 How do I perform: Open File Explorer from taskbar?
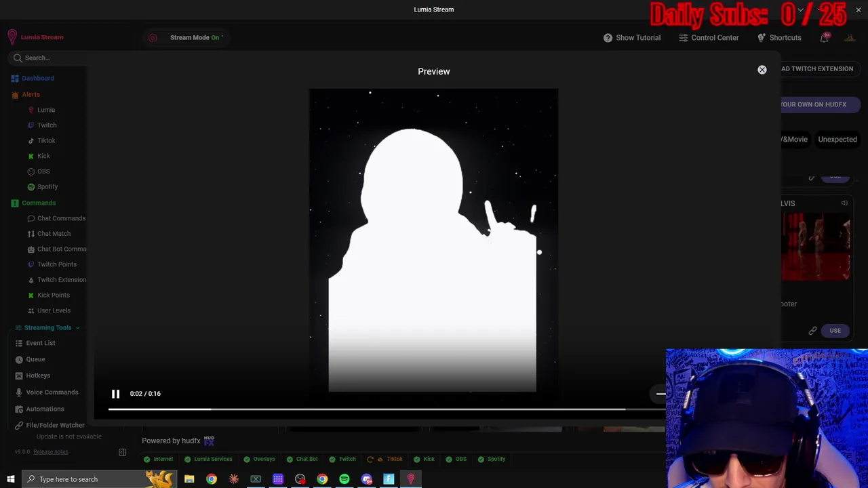coord(189,479)
